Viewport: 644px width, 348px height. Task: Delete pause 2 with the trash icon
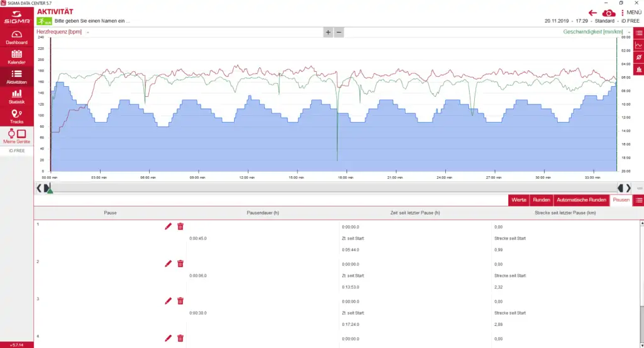coord(180,264)
